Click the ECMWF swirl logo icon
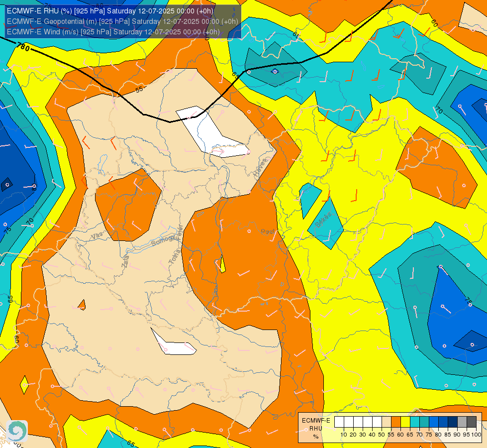 17,431
